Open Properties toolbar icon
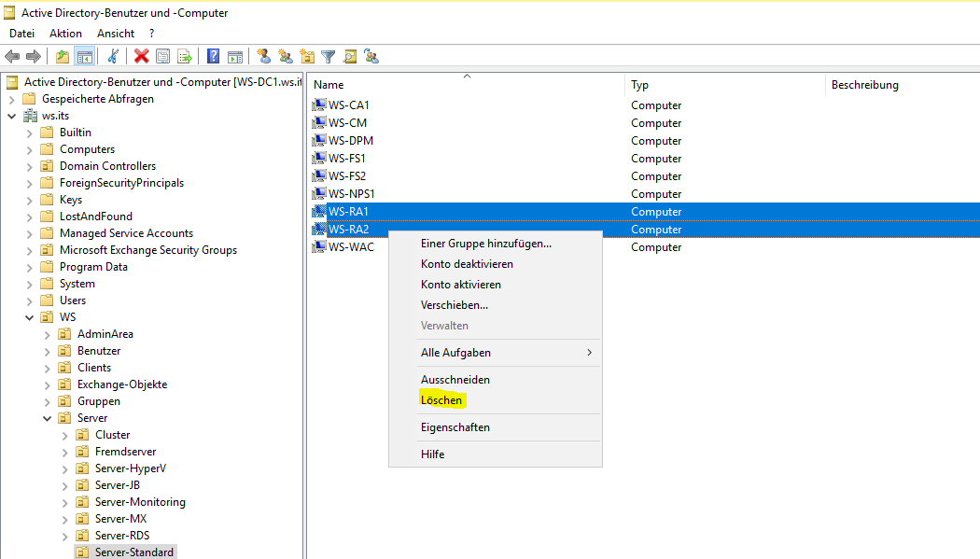The height and width of the screenshot is (559, 980). (162, 57)
